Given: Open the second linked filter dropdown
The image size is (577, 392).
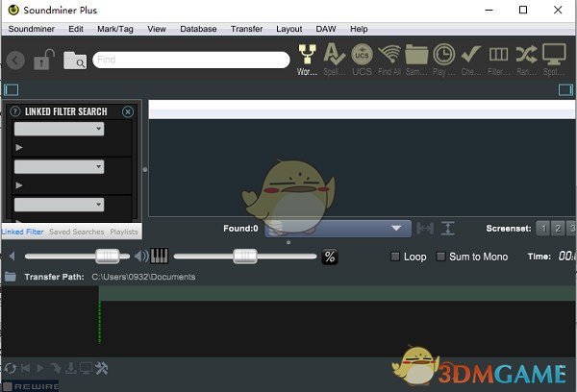Looking at the screenshot, I should point(60,166).
